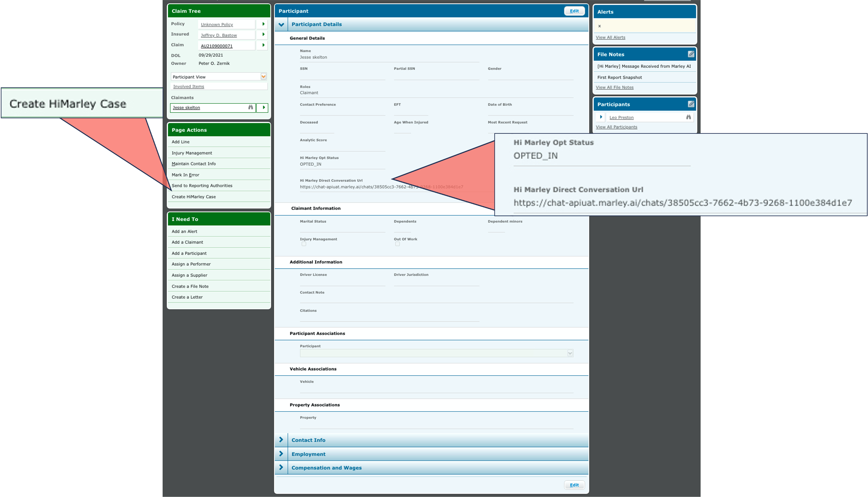Click binoculars icon beside Jesse skelton
Image resolution: width=868 pixels, height=497 pixels.
(251, 108)
